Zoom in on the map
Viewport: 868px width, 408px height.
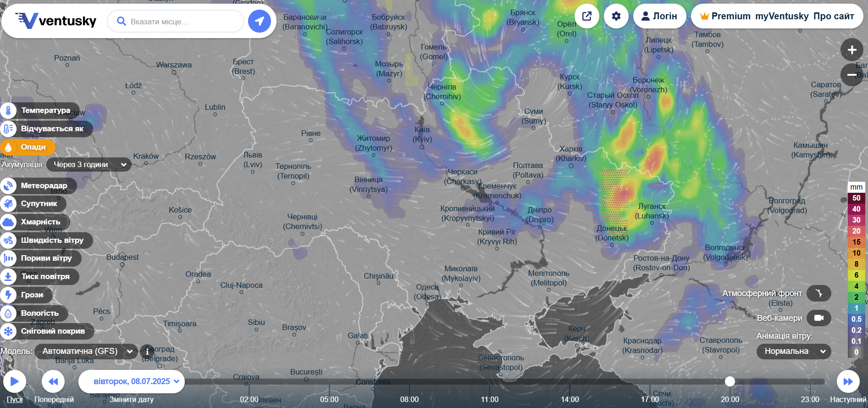(x=851, y=50)
